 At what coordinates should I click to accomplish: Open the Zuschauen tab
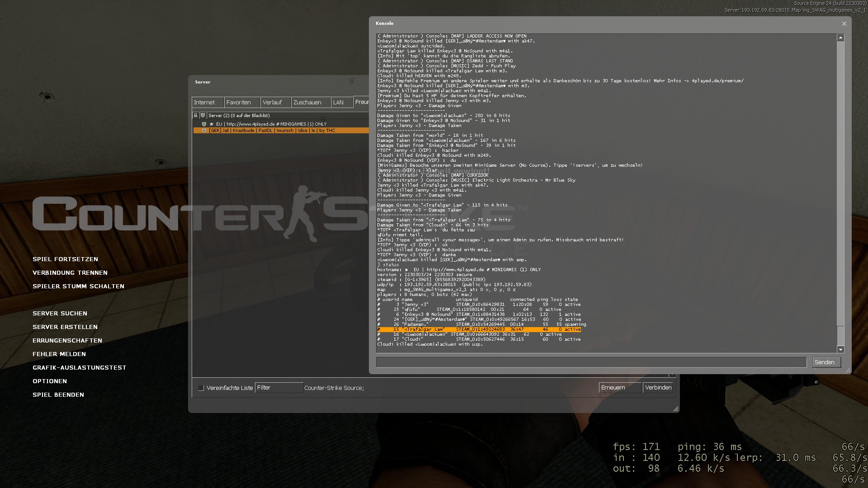click(x=311, y=102)
